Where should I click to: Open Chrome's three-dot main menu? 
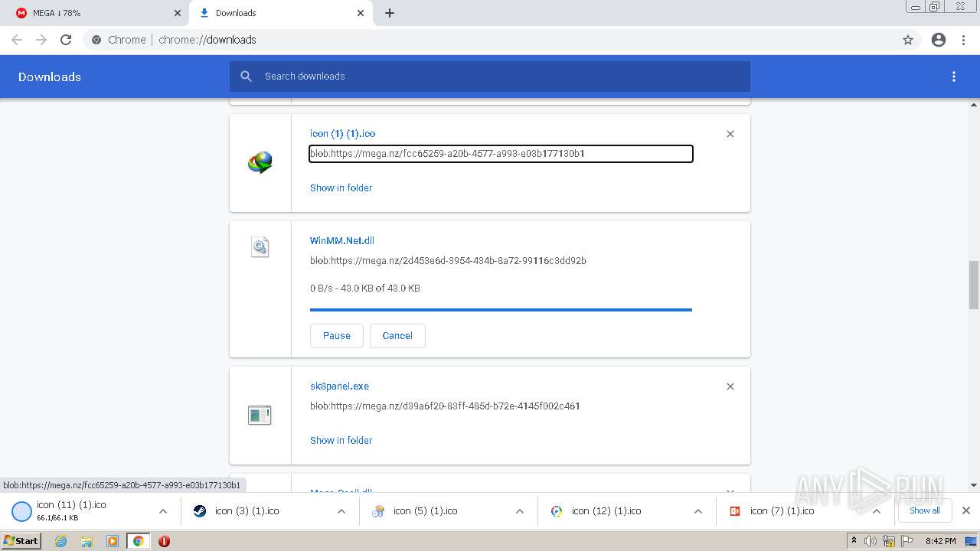tap(964, 40)
